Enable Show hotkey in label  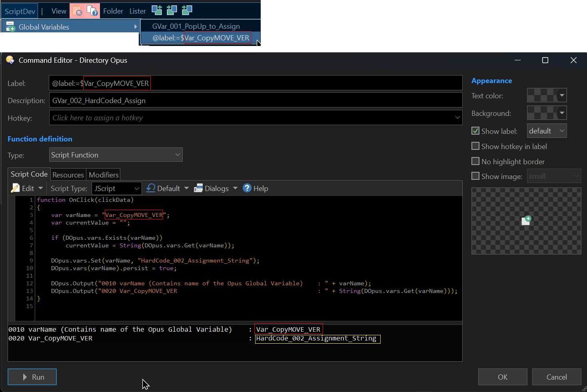[x=475, y=146]
